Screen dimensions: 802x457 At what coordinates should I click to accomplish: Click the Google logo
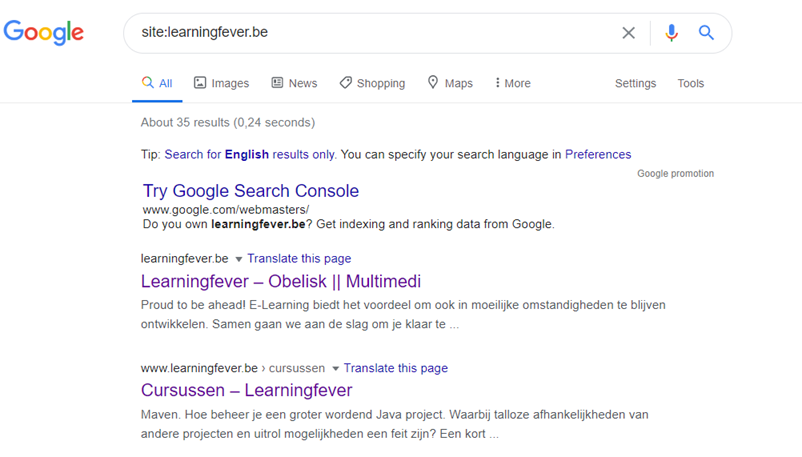pos(43,32)
